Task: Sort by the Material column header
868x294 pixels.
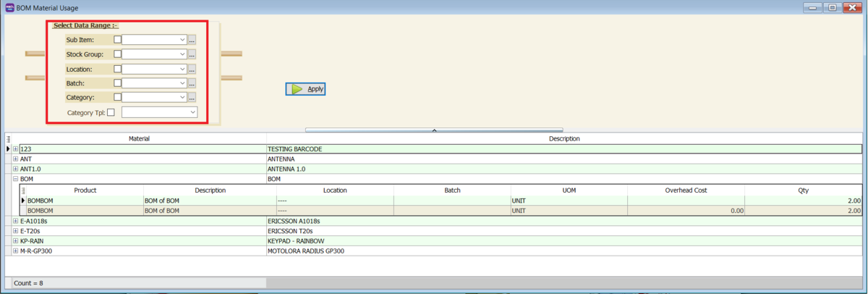Action: tap(139, 138)
